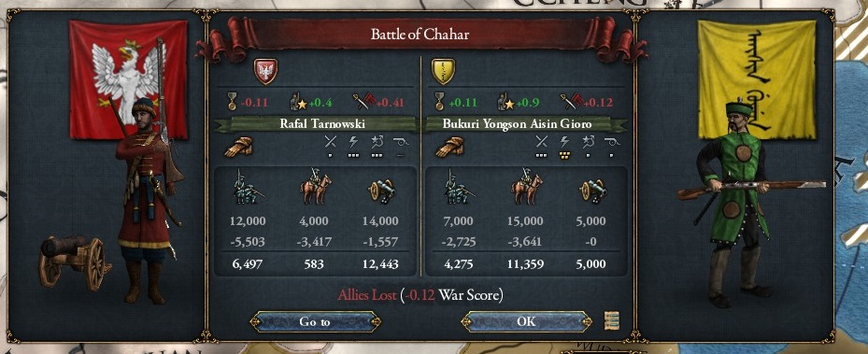The height and width of the screenshot is (354, 868).
Task: Click Rafal Tarnowski name banner
Action: coord(316,124)
